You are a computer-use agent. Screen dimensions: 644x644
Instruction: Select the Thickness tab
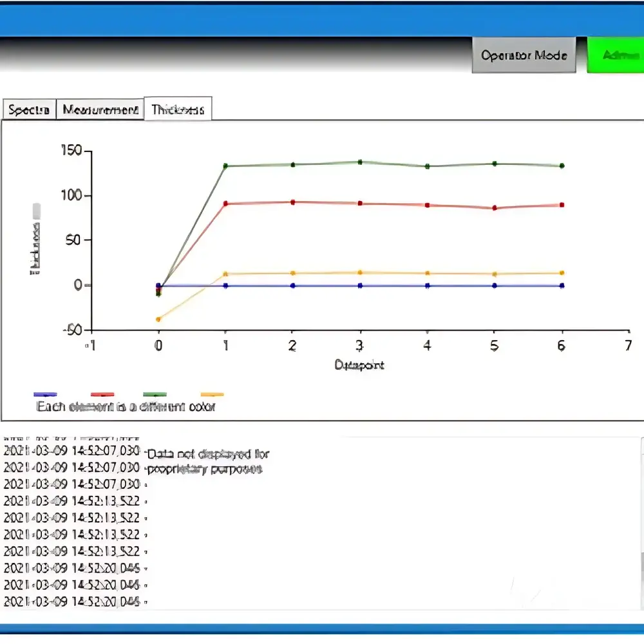coord(178,109)
